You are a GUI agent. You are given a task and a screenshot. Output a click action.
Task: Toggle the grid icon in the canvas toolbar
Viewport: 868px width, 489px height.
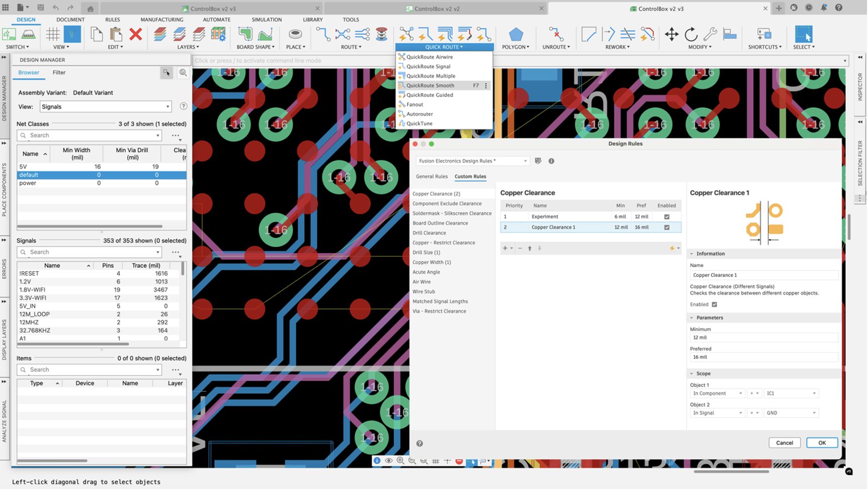[x=437, y=461]
